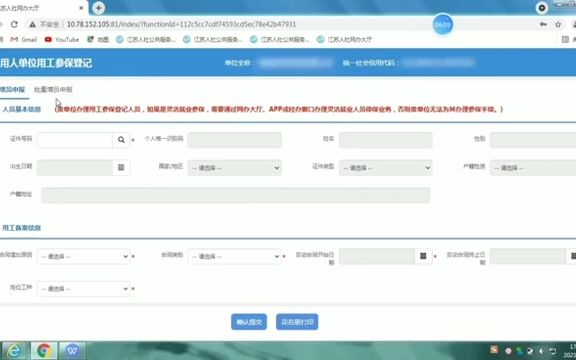
Task: Focus the 证件号码 input field
Action: (75, 140)
